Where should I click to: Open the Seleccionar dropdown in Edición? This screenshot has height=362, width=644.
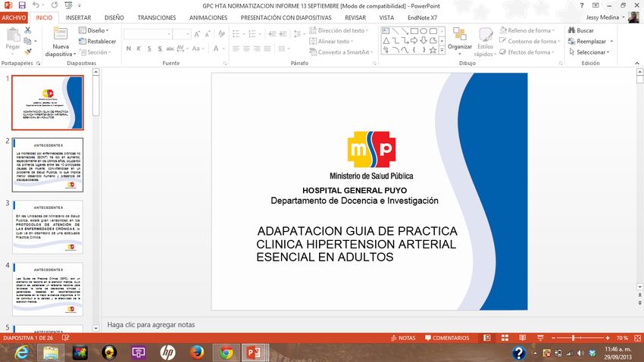pyautogui.click(x=591, y=52)
